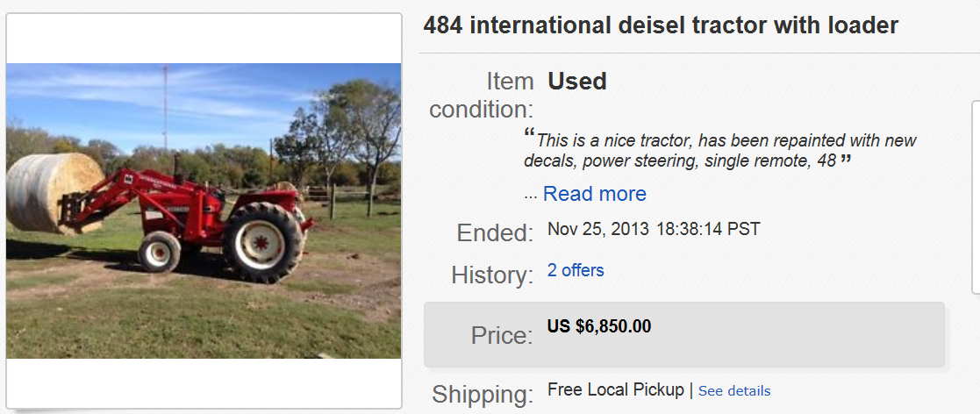
Task: Click the US $6,850.00 price
Action: click(x=599, y=326)
